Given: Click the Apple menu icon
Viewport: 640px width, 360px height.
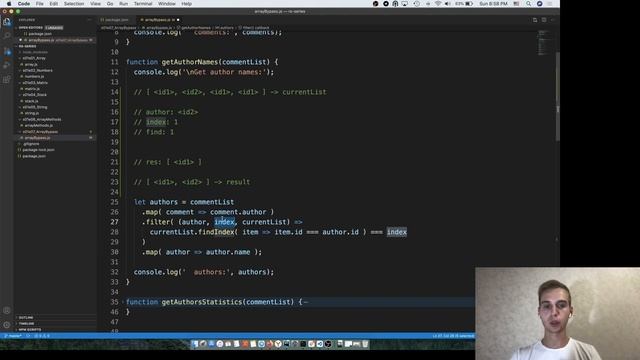Looking at the screenshot, I should [9, 4].
